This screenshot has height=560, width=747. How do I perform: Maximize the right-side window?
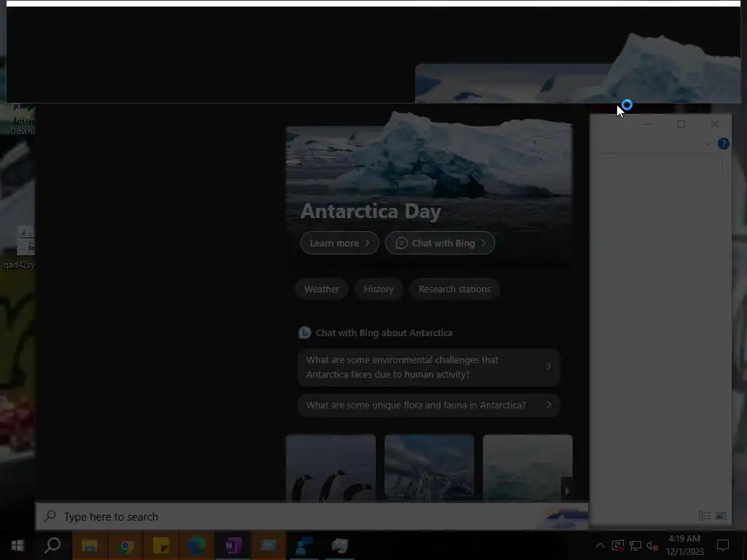coord(681,124)
